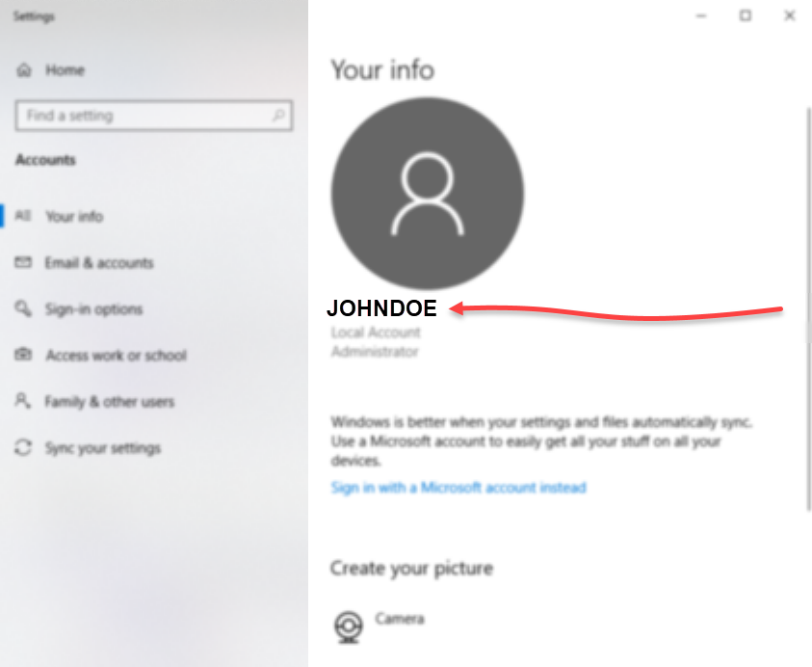Click the Find a setting search box
This screenshot has width=812, height=667.
pos(154,115)
